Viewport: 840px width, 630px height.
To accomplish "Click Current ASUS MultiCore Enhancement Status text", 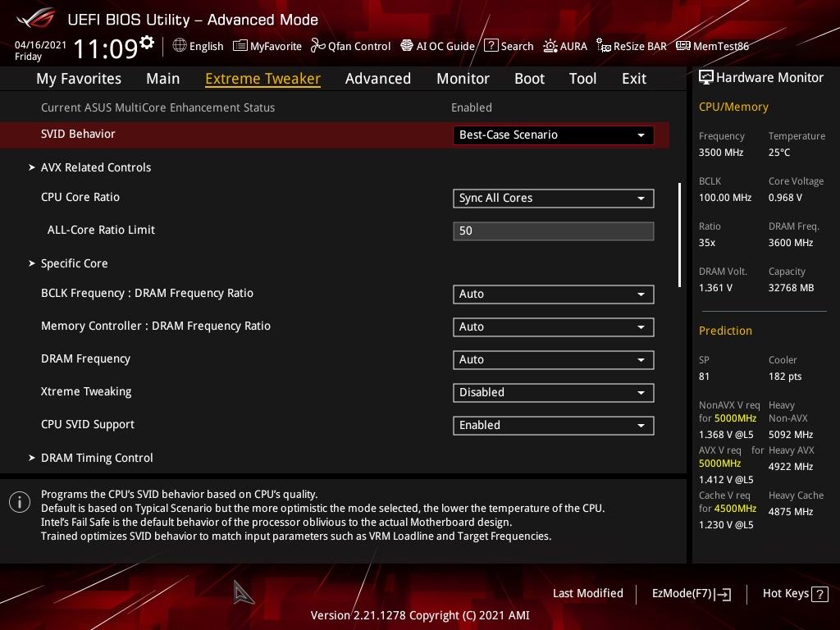I will pyautogui.click(x=158, y=107).
